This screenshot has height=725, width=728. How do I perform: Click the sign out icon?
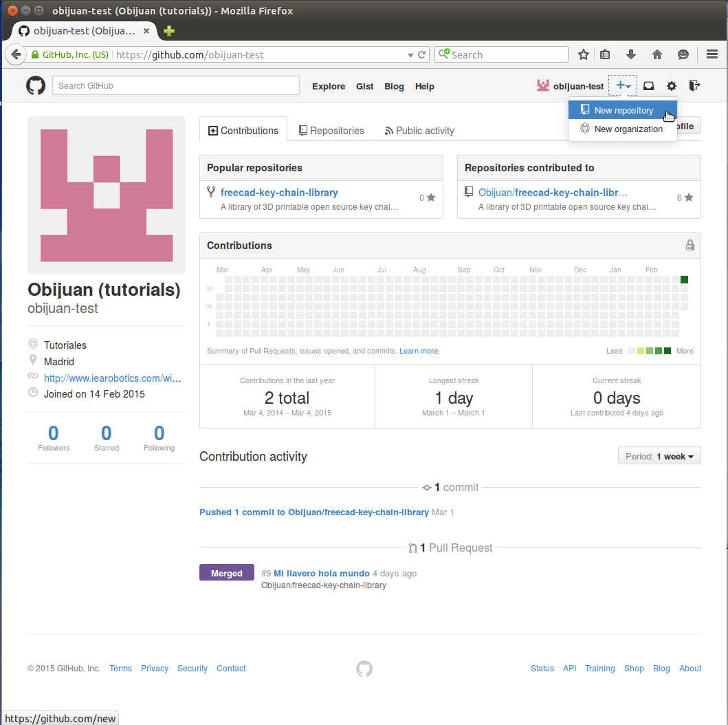[x=694, y=86]
